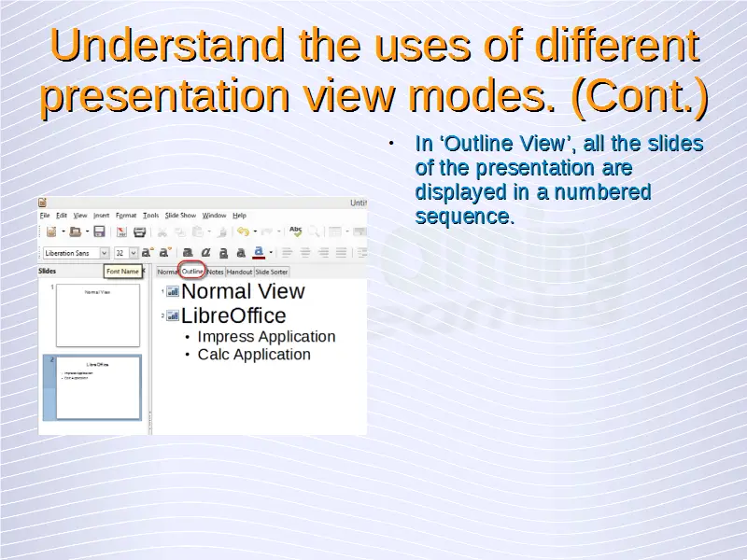The height and width of the screenshot is (560, 747).
Task: Toggle the increase font size button
Action: pos(148,252)
